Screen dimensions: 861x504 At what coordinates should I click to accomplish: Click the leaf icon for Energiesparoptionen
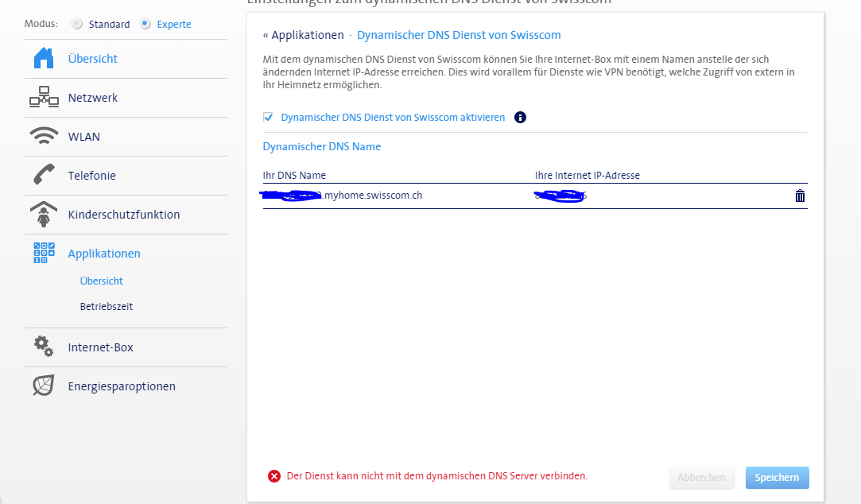coord(44,386)
